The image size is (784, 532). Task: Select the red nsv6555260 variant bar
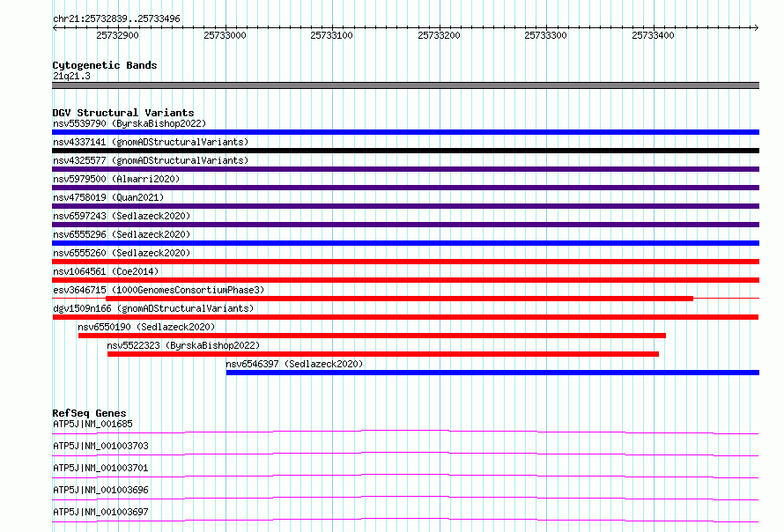405,262
